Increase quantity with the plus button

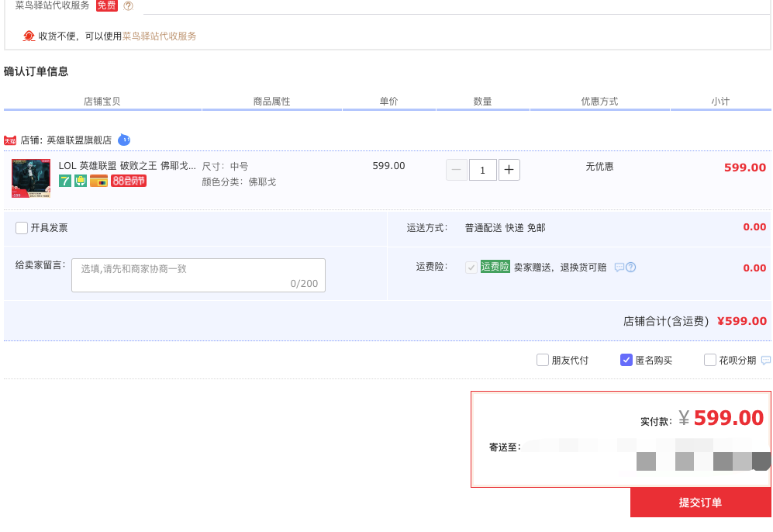509,170
